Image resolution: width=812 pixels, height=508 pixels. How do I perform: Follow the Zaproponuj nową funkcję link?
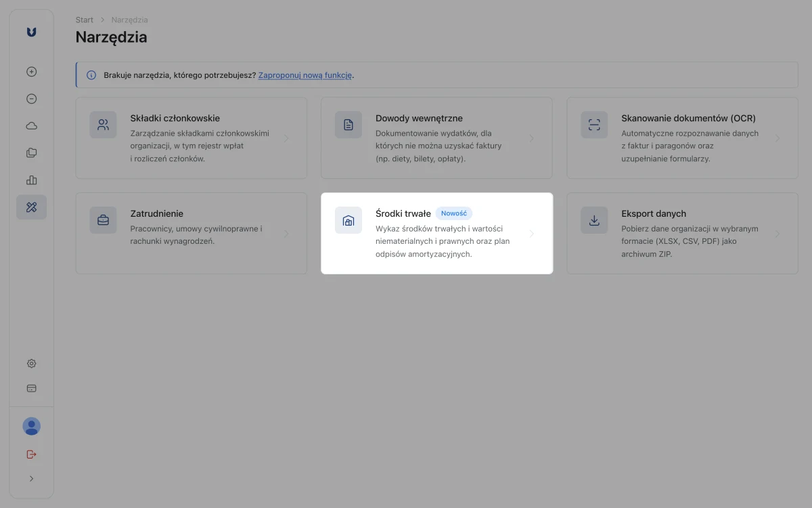(x=305, y=75)
